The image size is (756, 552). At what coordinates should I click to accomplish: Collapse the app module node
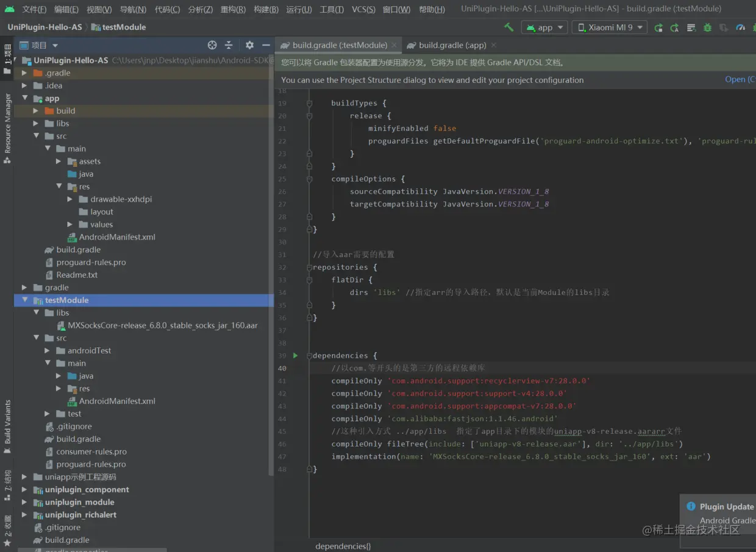[x=24, y=98]
